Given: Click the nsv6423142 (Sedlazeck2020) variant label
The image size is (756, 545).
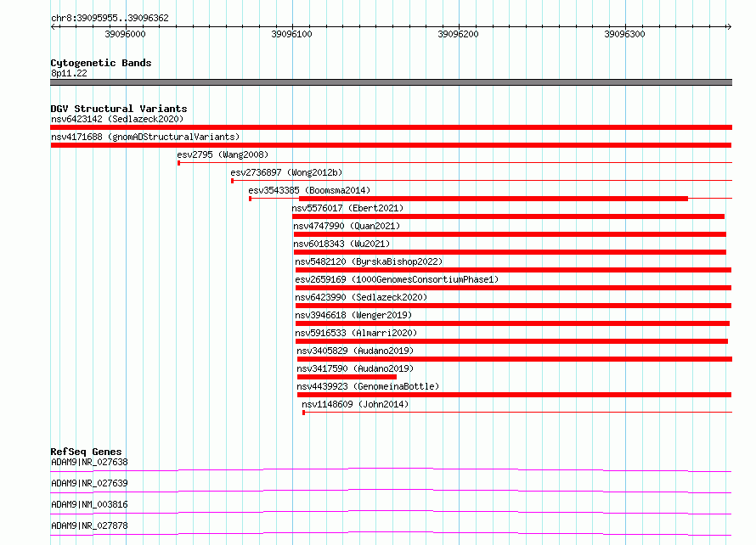Looking at the screenshot, I should click(x=117, y=119).
